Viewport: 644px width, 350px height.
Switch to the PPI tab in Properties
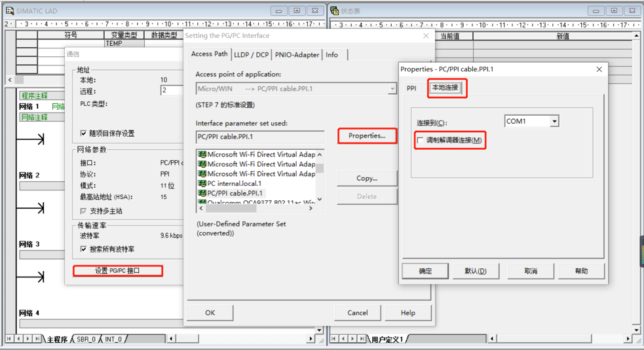411,88
